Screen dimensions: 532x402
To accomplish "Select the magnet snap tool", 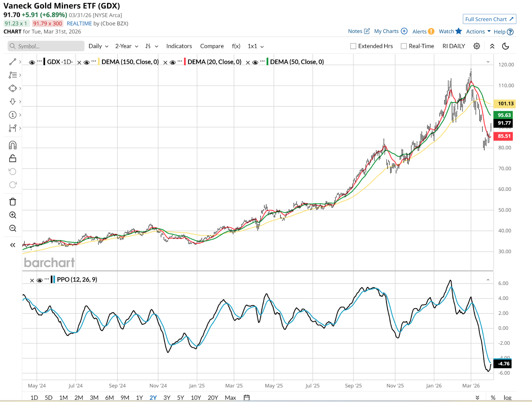I will (13, 145).
